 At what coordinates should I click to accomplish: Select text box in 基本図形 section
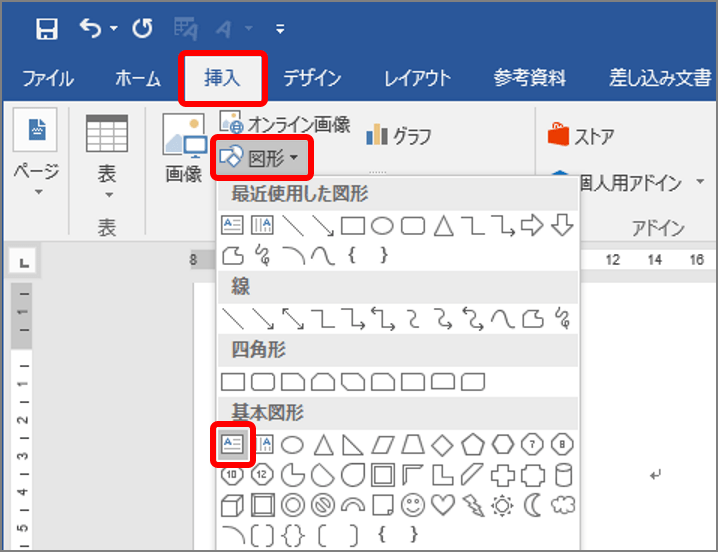tap(232, 444)
